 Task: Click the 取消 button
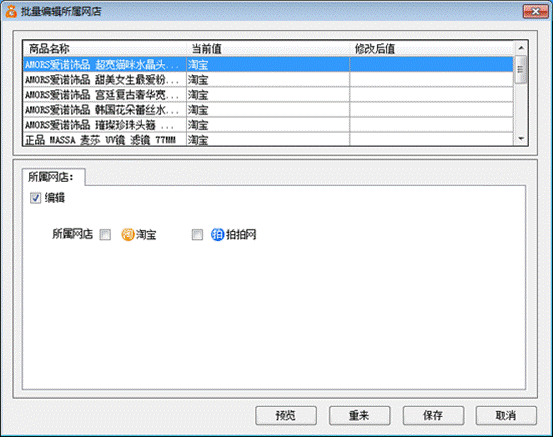pyautogui.click(x=506, y=415)
